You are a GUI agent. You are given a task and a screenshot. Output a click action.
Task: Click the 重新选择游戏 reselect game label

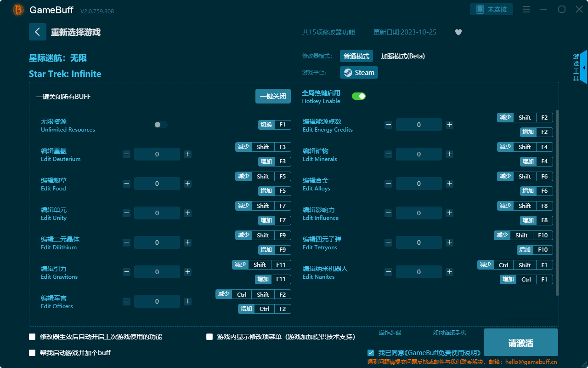75,32
